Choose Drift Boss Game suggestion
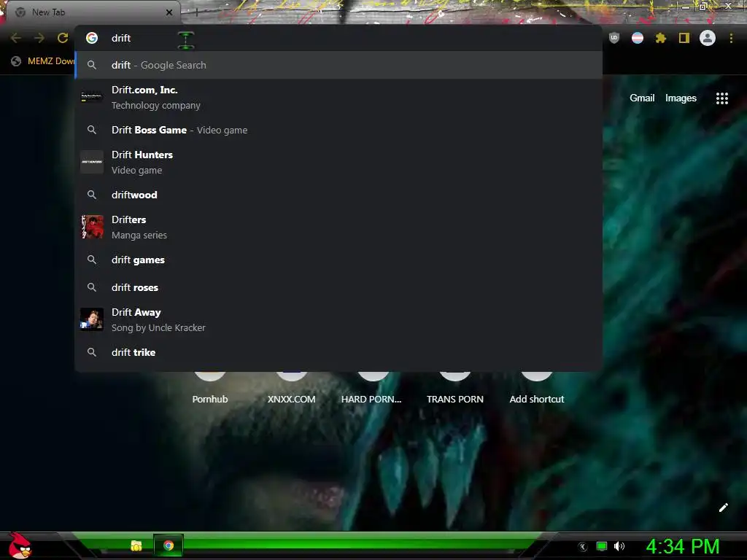Viewport: 747px width, 560px height. (x=338, y=130)
